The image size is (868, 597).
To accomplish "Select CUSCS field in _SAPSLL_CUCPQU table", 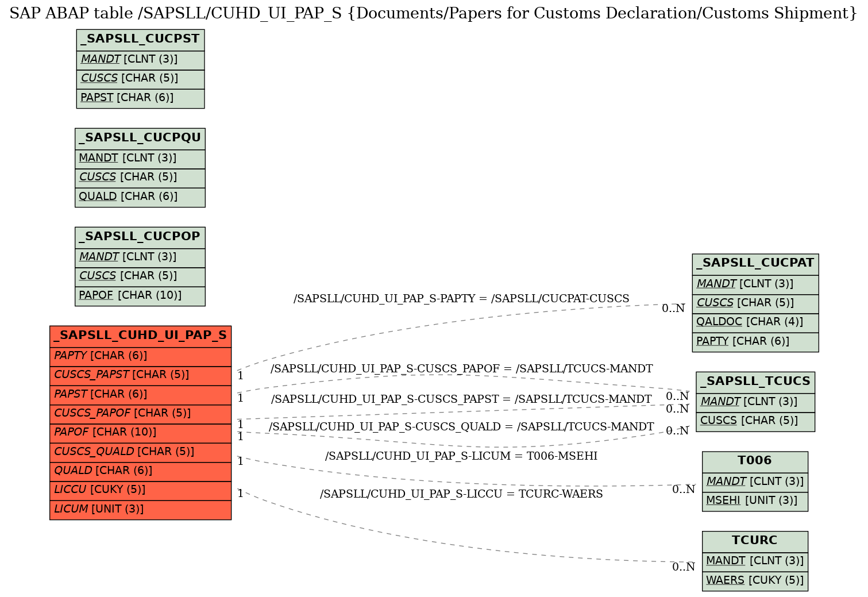I will tap(140, 178).
